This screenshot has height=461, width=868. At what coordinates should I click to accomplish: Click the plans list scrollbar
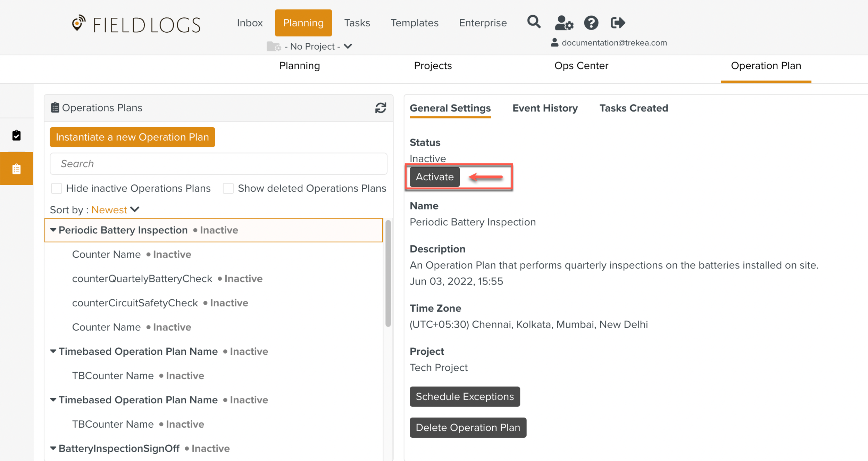coord(388,273)
